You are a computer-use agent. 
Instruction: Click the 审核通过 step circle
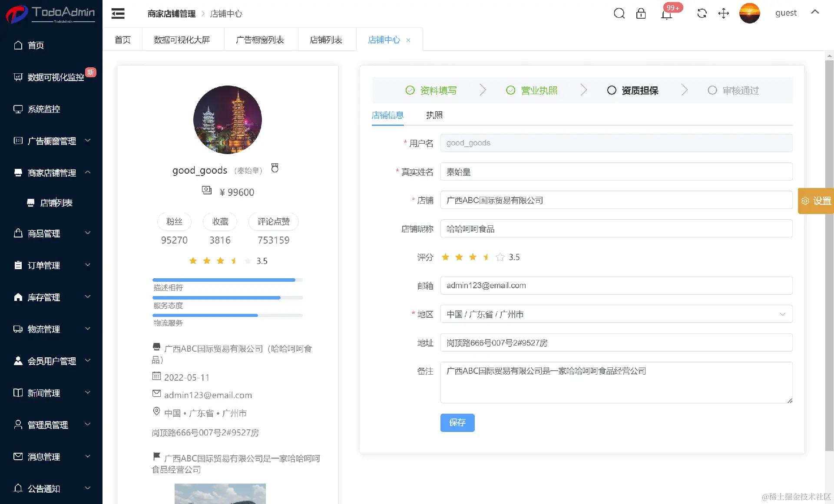tap(712, 90)
